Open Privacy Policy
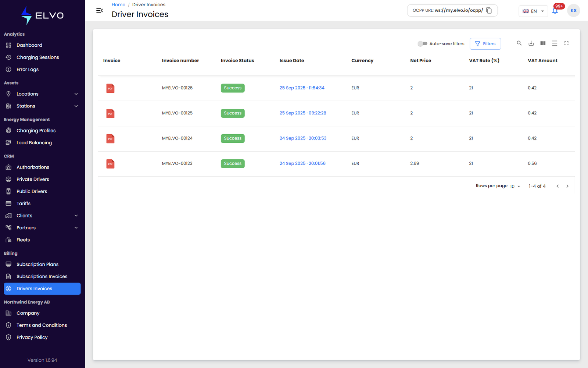Screen dimensions: 588x368 [42, 337]
